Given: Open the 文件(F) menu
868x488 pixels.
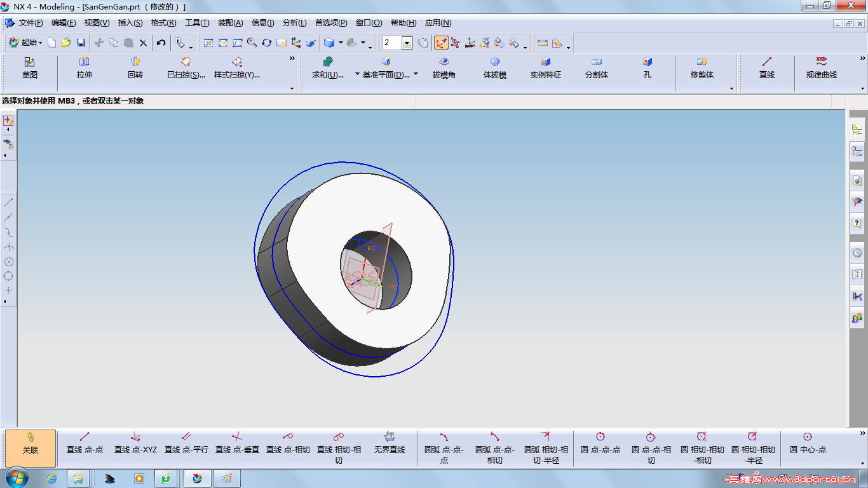Looking at the screenshot, I should click(x=31, y=23).
